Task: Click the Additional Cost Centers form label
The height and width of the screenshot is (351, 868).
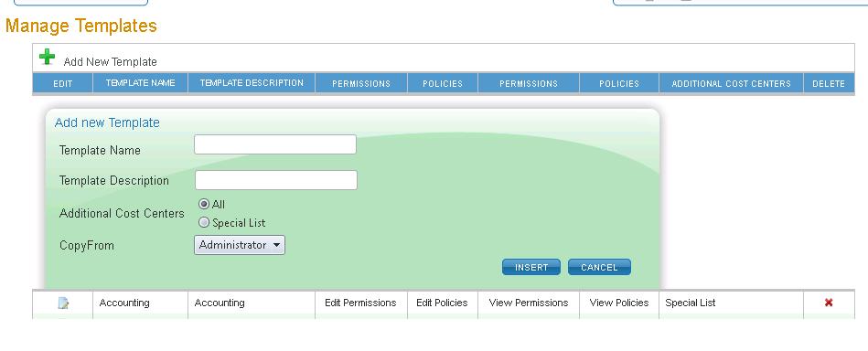Action: (122, 213)
